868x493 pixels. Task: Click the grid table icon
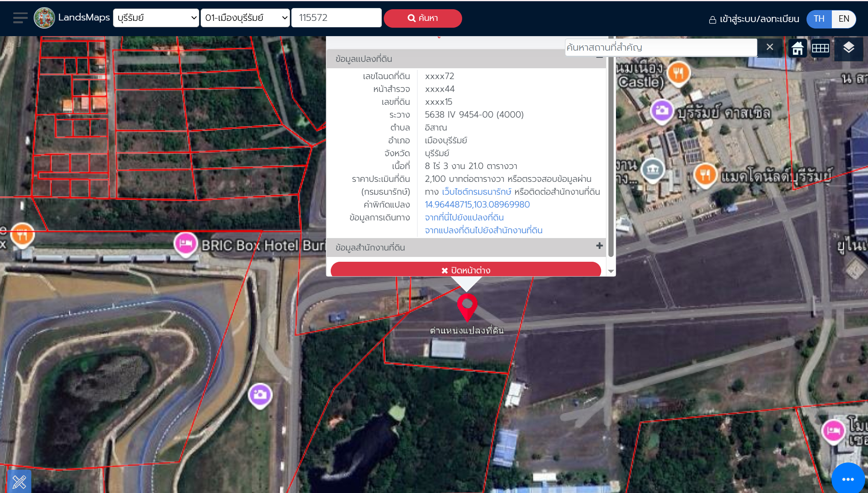(x=820, y=49)
